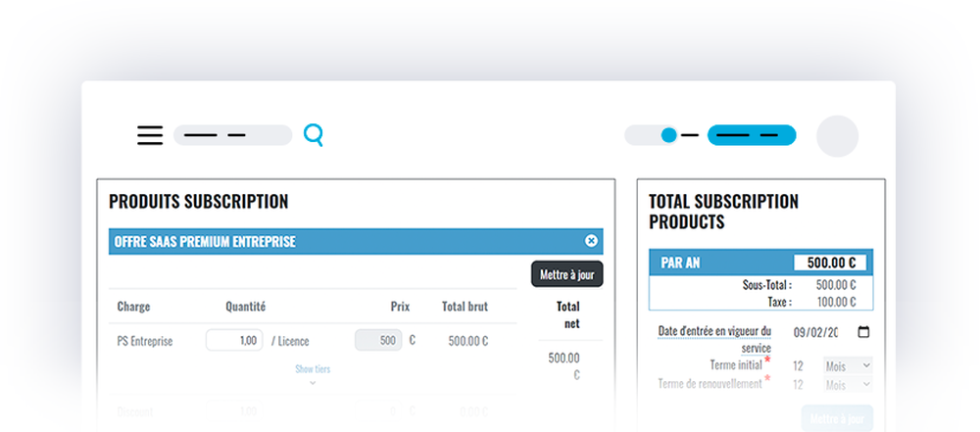
Task: Click the blue magnifier search icon
Action: point(314,135)
